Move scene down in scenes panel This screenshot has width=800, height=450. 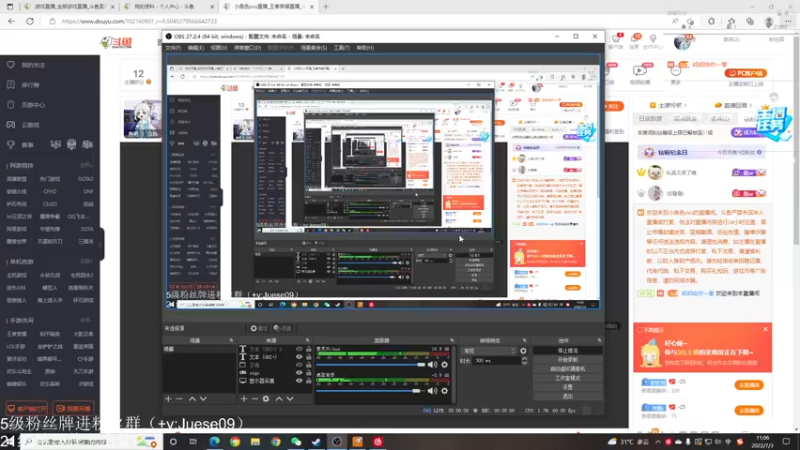203,398
